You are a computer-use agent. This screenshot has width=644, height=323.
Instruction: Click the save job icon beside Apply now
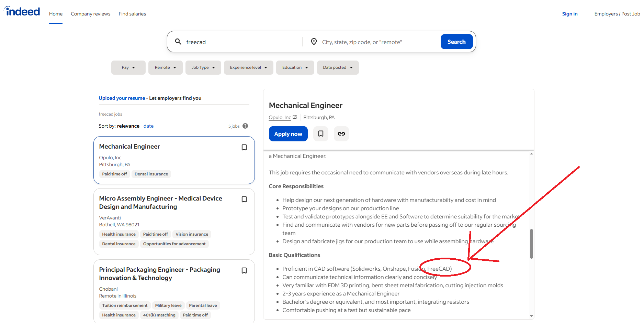point(320,134)
